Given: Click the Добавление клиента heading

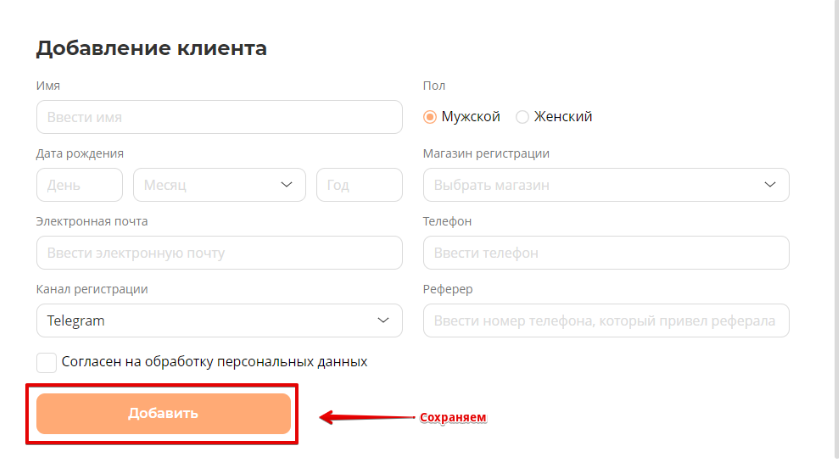Looking at the screenshot, I should point(151,48).
